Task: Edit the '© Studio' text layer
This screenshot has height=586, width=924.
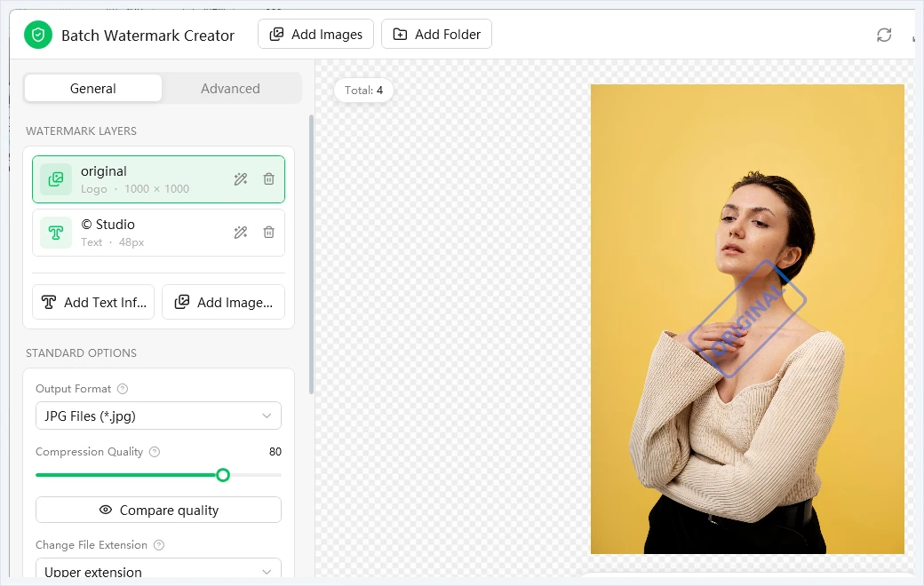Action: (x=241, y=232)
